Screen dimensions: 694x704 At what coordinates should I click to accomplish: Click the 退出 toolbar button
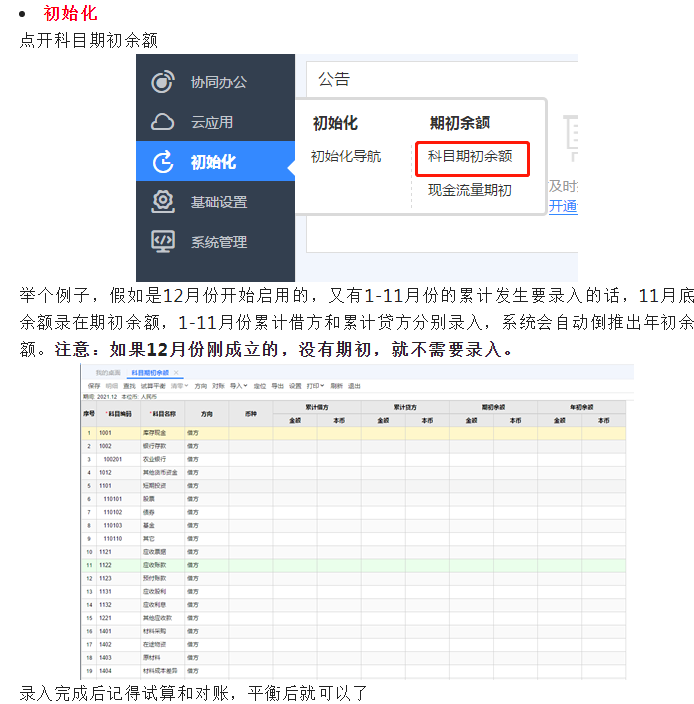tap(354, 386)
